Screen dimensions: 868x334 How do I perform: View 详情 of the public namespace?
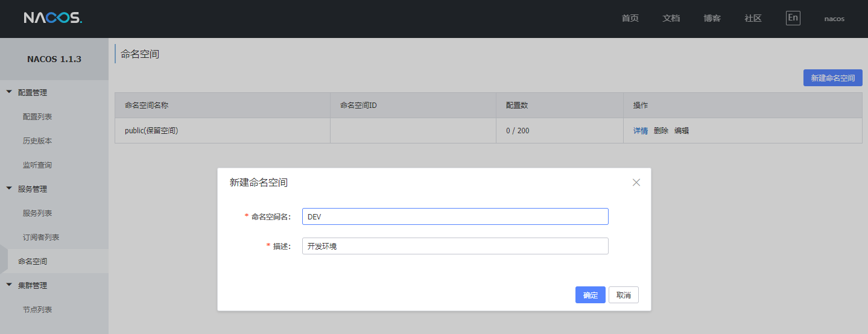(641, 130)
